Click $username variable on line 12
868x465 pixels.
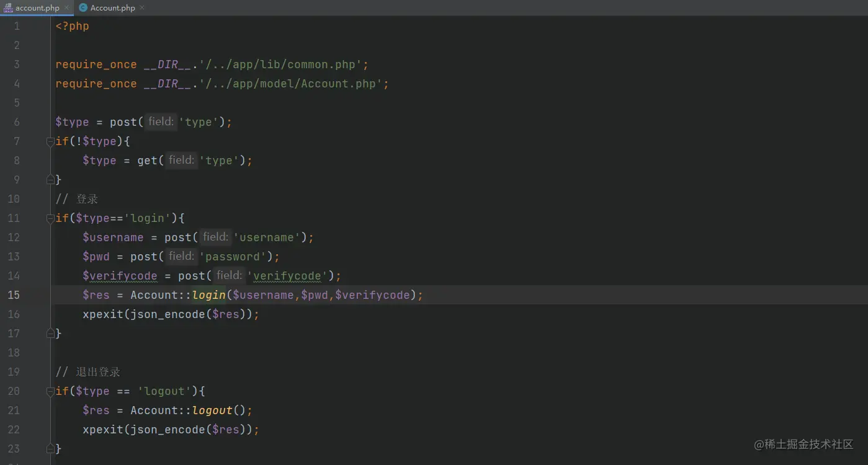[x=113, y=237]
